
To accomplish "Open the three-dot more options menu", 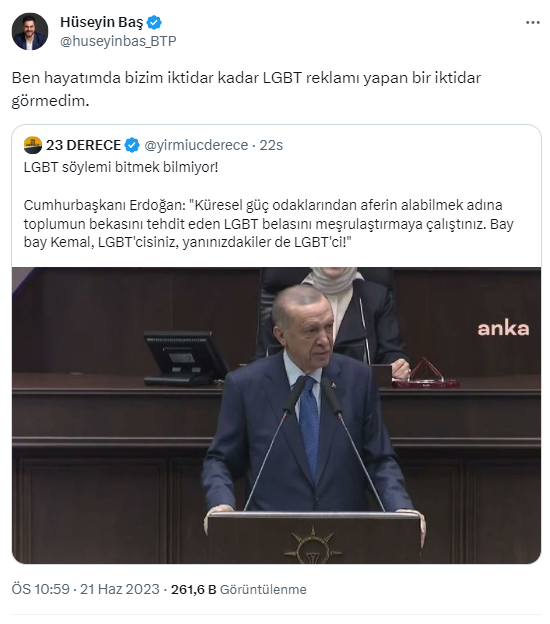I will point(532,23).
